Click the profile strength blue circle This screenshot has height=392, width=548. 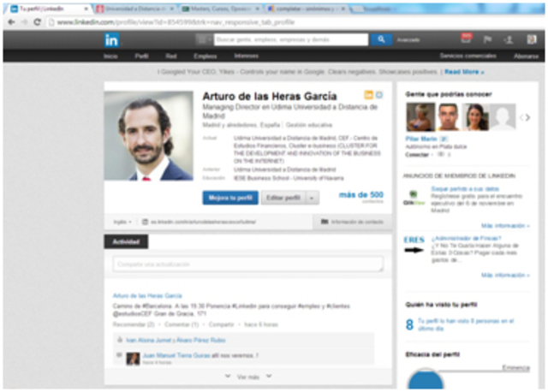click(426, 379)
